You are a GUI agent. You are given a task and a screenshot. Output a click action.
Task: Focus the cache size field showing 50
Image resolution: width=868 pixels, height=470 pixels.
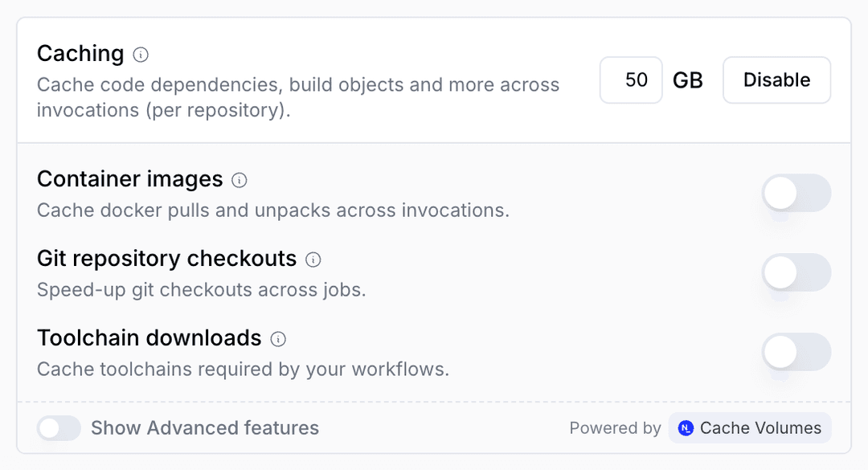(x=631, y=80)
